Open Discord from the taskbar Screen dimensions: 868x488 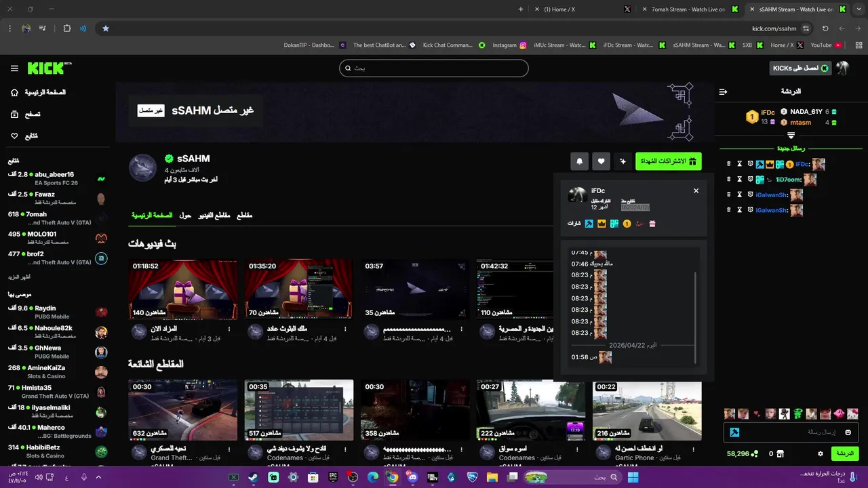(x=412, y=477)
